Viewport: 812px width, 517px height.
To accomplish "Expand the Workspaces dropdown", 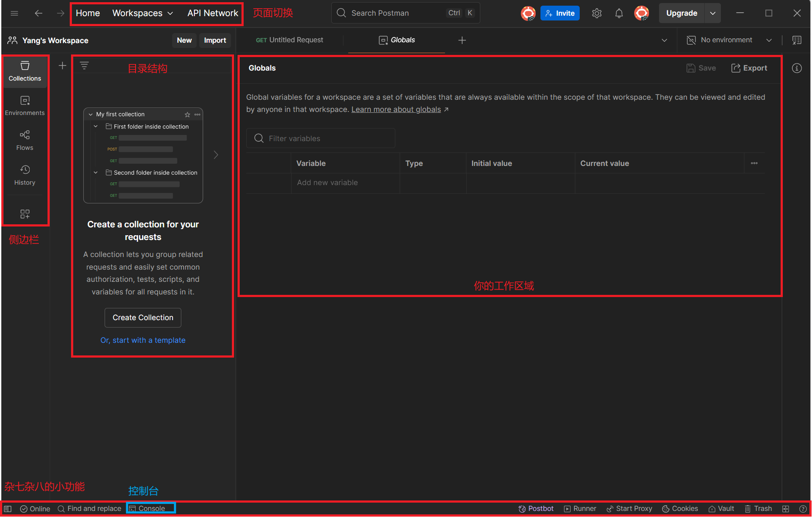I will [x=143, y=13].
